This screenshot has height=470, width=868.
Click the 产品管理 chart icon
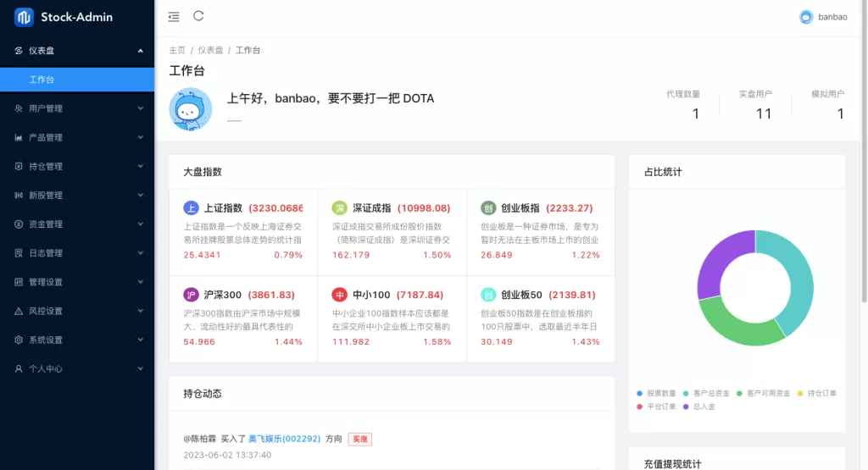point(19,137)
